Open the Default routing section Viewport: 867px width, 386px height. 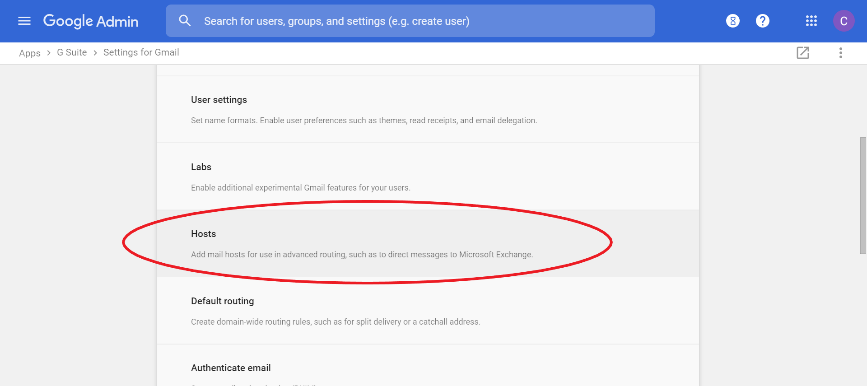[x=428, y=310]
